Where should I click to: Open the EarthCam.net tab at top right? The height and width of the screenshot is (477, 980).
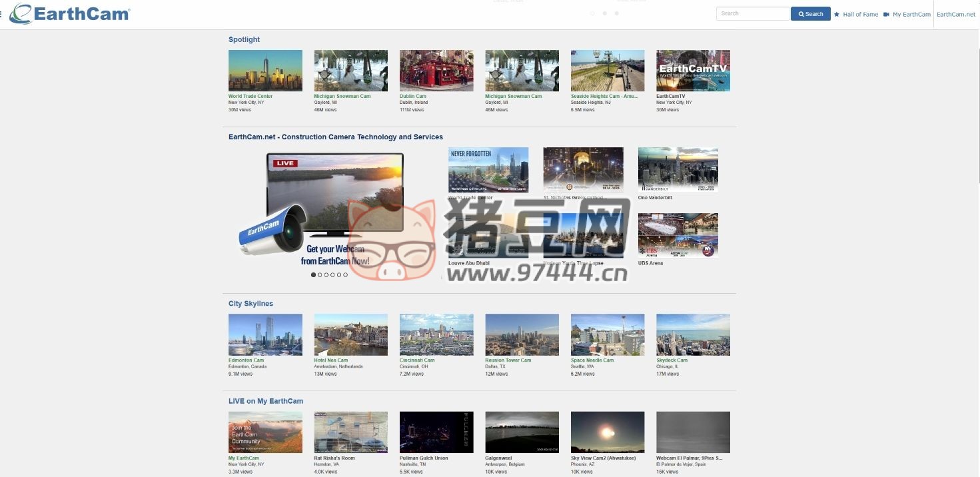pyautogui.click(x=955, y=13)
